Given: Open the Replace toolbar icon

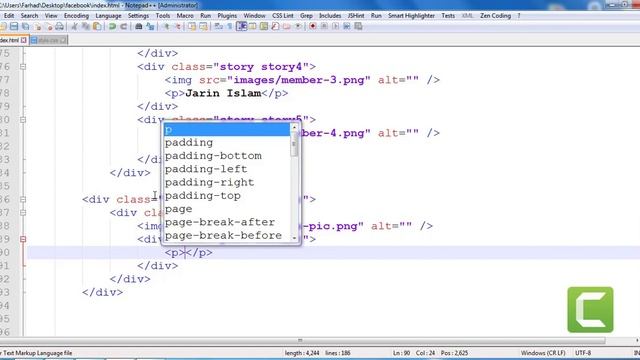Looking at the screenshot, I should tap(149, 27).
